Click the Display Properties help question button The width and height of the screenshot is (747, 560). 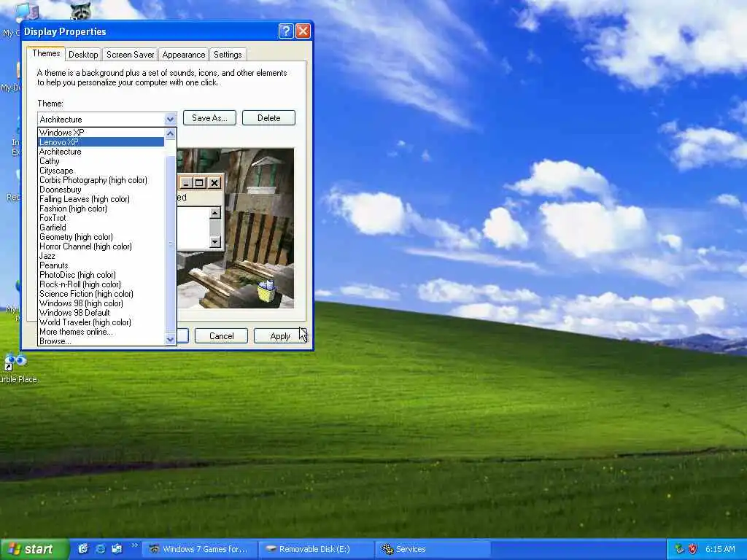286,31
